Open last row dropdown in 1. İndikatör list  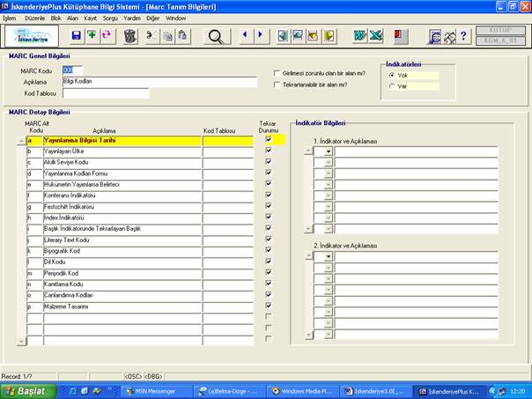328,229
